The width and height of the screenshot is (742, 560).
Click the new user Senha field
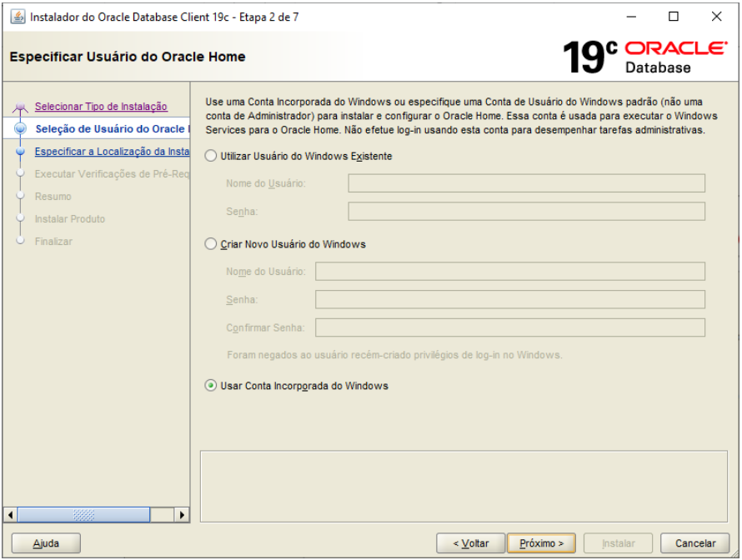510,299
